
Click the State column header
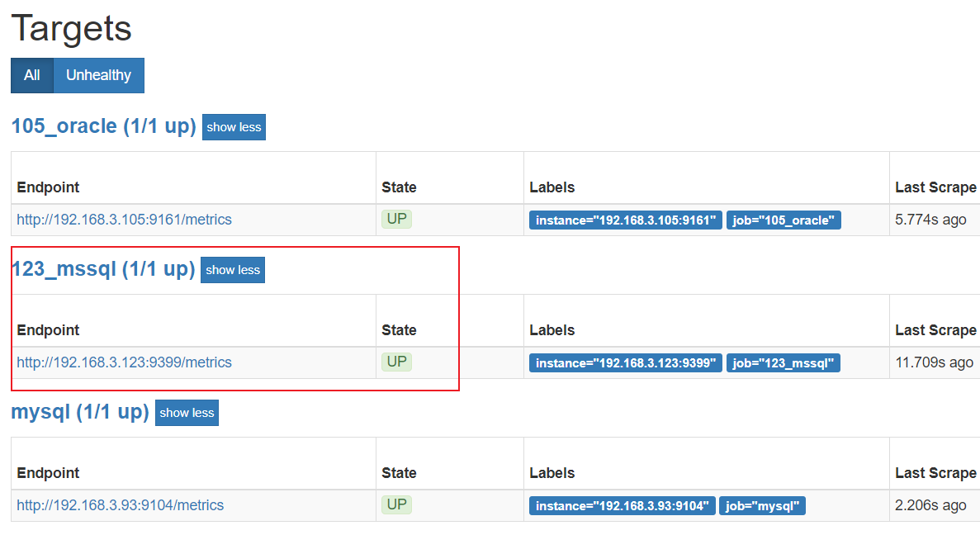tap(399, 187)
